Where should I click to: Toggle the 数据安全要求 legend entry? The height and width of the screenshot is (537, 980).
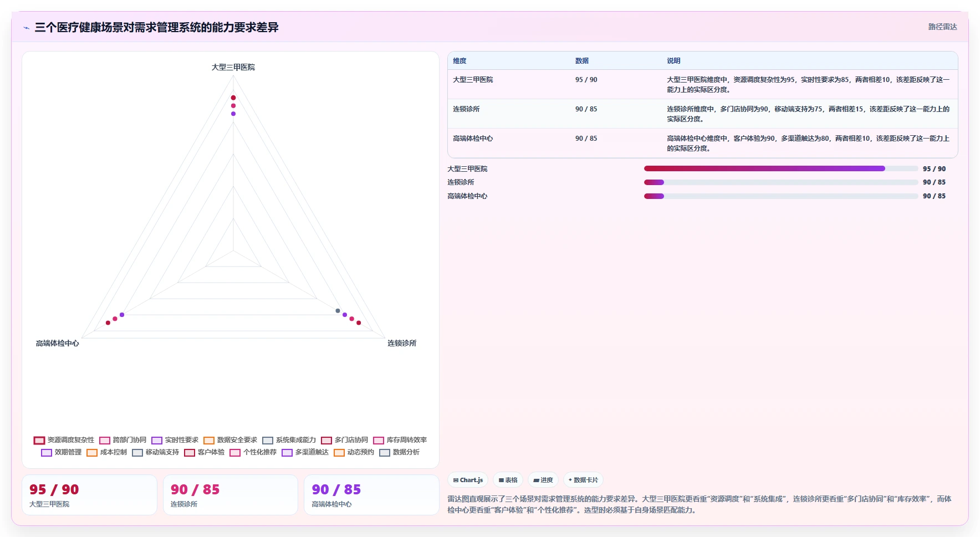tap(230, 440)
